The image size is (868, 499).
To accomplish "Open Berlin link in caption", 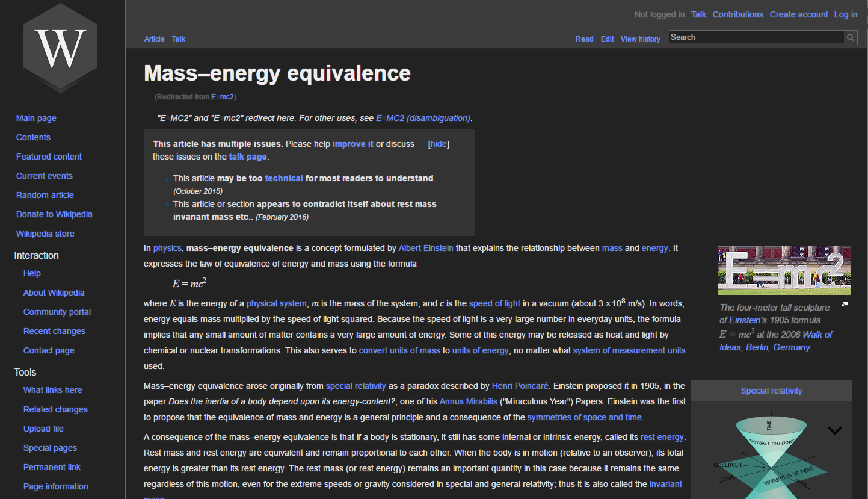I will 757,347.
